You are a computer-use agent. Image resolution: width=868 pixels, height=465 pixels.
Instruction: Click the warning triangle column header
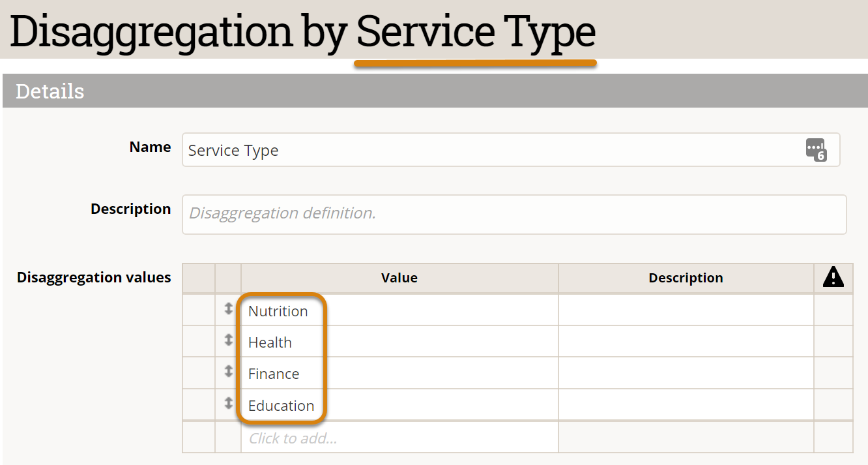[833, 278]
